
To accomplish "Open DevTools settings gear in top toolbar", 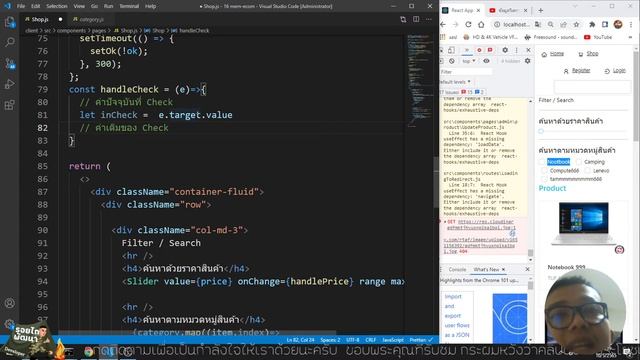I will tap(505, 50).
